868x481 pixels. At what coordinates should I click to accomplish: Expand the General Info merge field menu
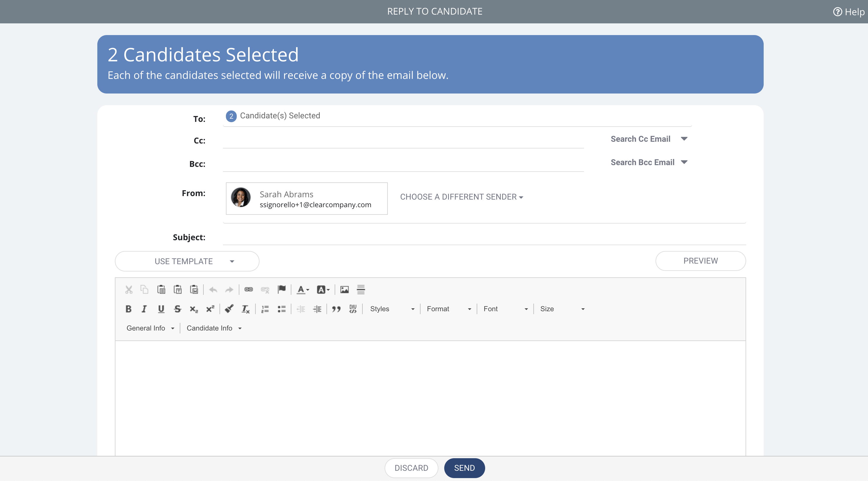(150, 328)
